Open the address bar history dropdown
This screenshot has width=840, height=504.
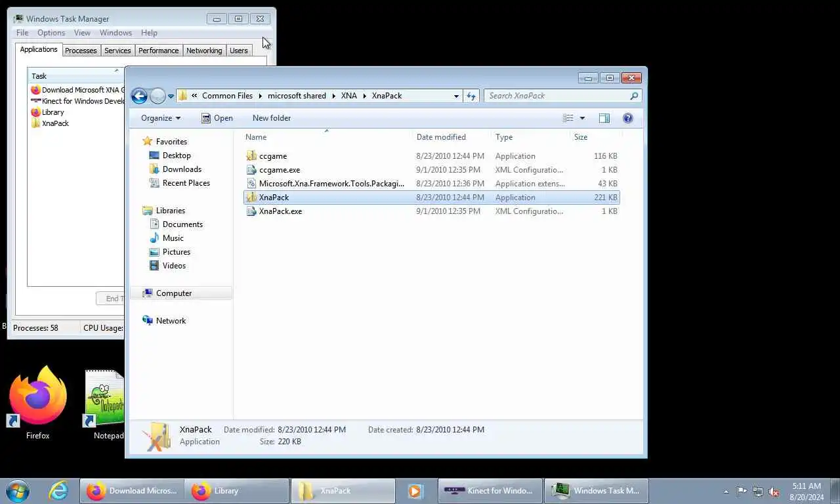[x=456, y=96]
